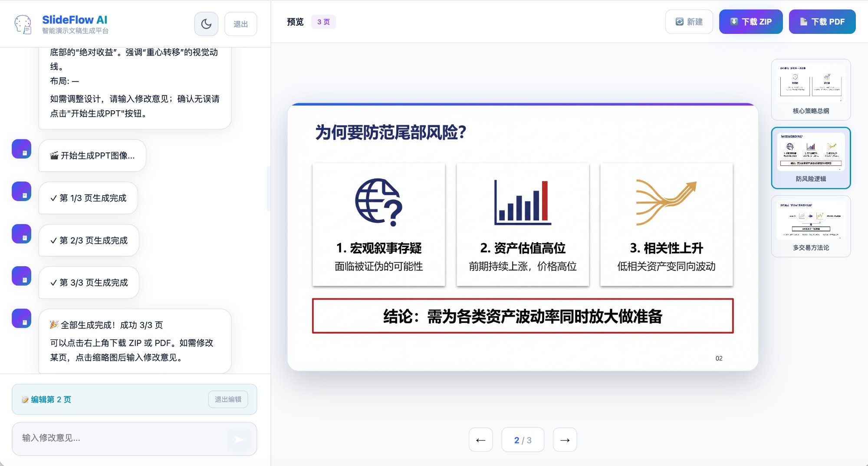The image size is (868, 466).
Task: Toggle dark mode using the moon icon
Action: 206,24
